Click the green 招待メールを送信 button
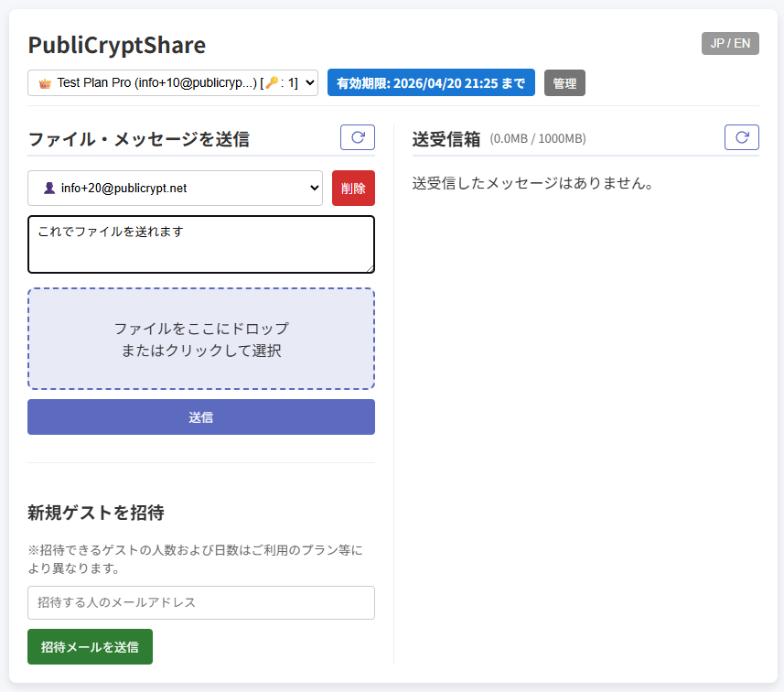The width and height of the screenshot is (784, 692). tap(90, 646)
